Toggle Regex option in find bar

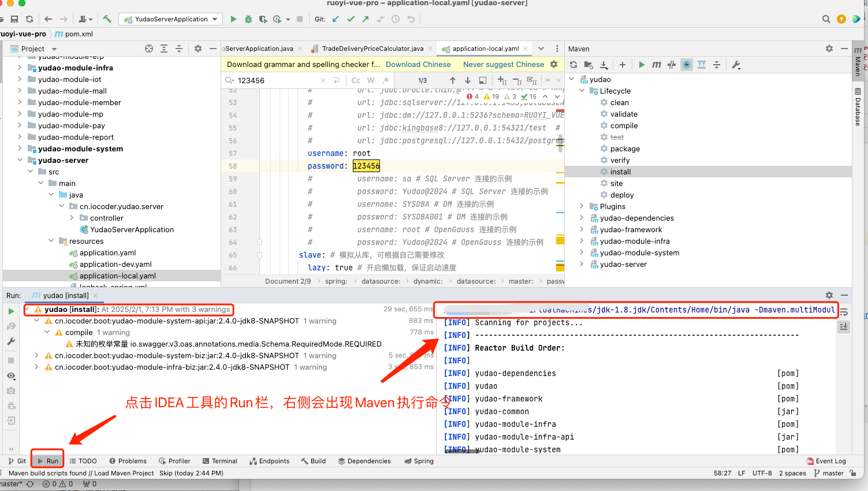[385, 80]
